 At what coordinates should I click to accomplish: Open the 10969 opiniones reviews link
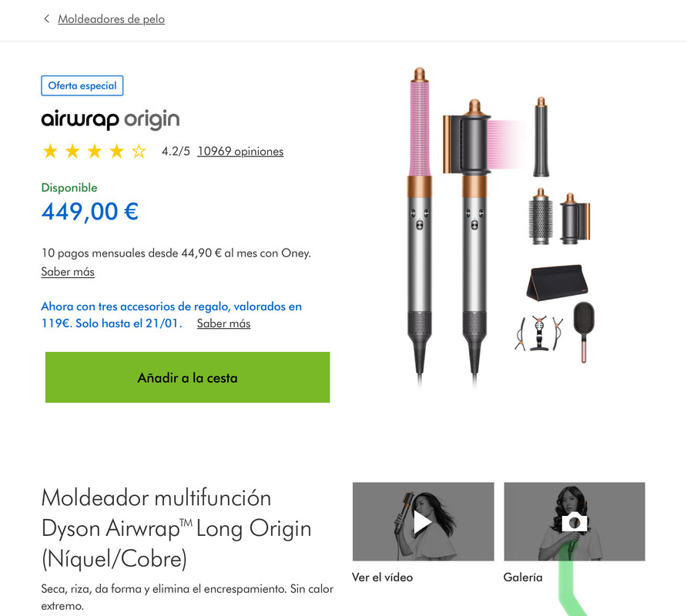[240, 151]
